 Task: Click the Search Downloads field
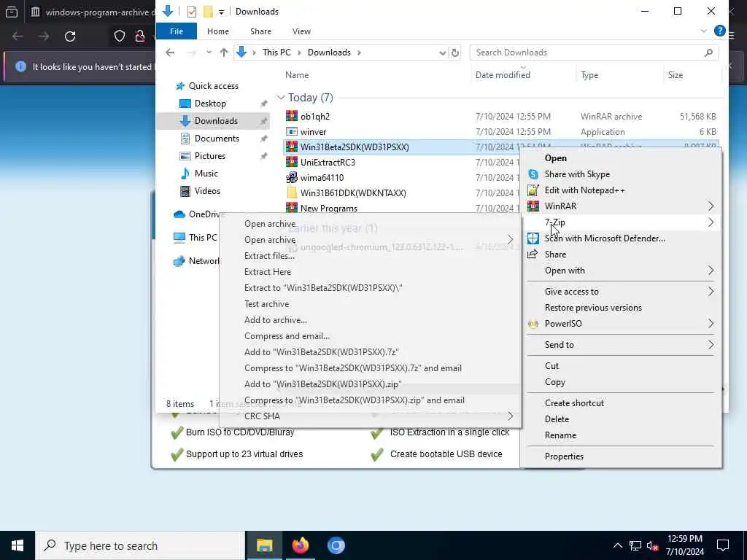pyautogui.click(x=594, y=52)
